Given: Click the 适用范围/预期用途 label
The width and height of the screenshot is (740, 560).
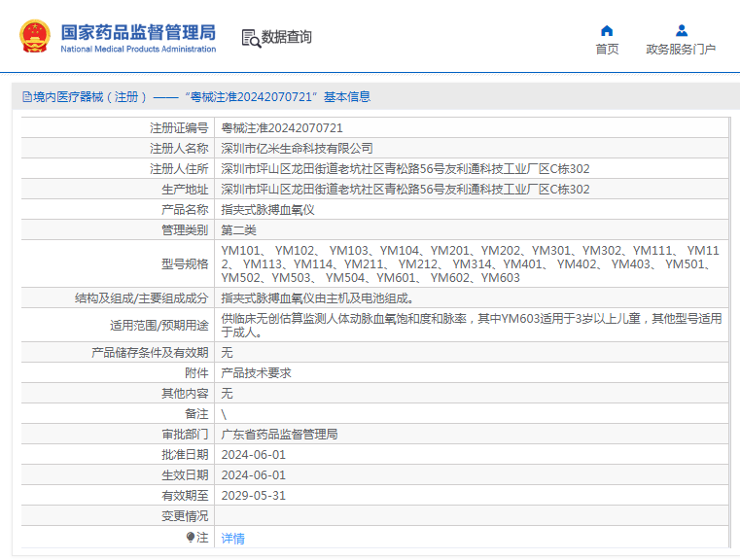Looking at the screenshot, I should tap(159, 325).
